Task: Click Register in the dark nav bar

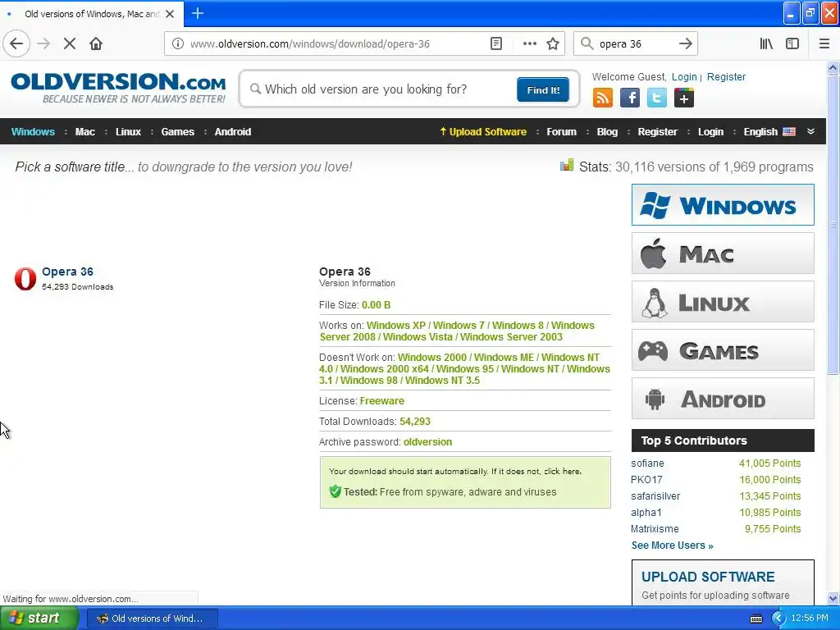Action: point(657,132)
